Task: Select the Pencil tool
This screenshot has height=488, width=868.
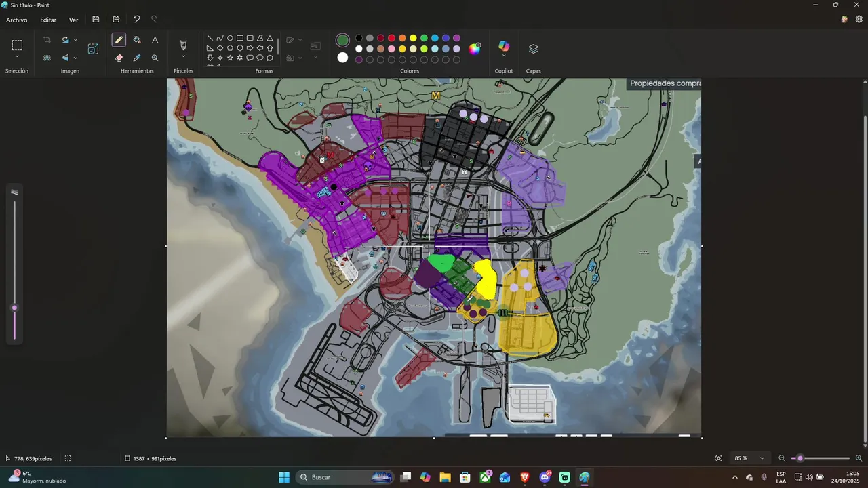Action: 119,40
